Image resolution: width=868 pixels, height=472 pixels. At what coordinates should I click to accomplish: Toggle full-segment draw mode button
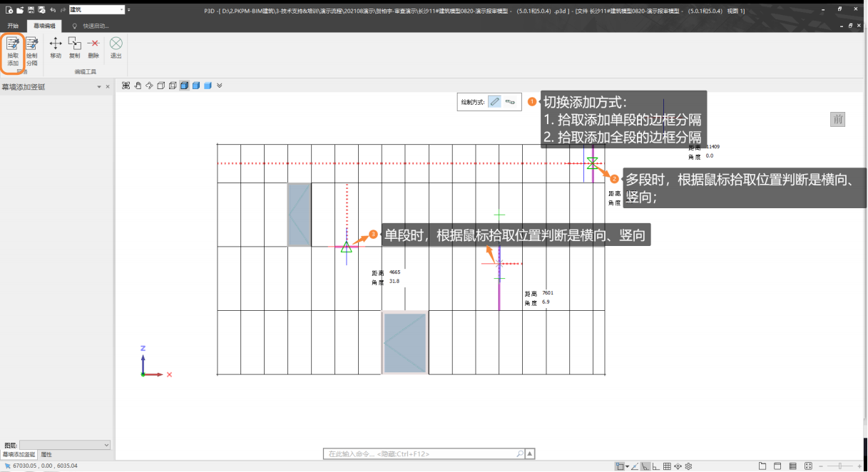(x=511, y=102)
